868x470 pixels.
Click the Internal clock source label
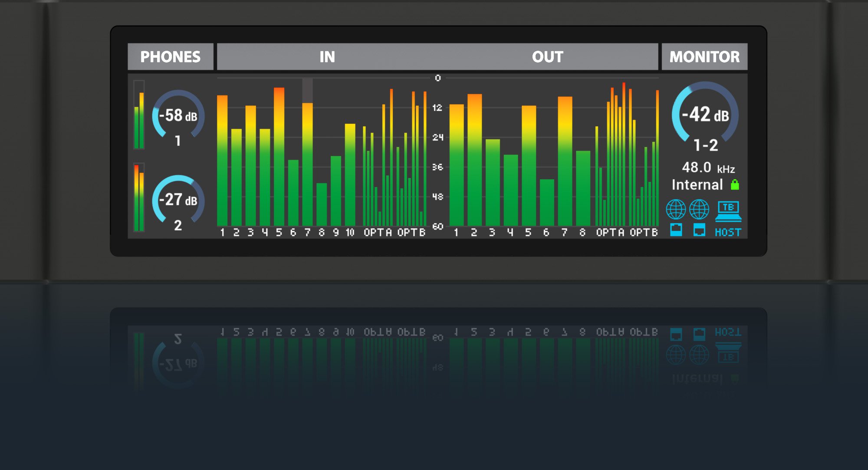pyautogui.click(x=697, y=185)
